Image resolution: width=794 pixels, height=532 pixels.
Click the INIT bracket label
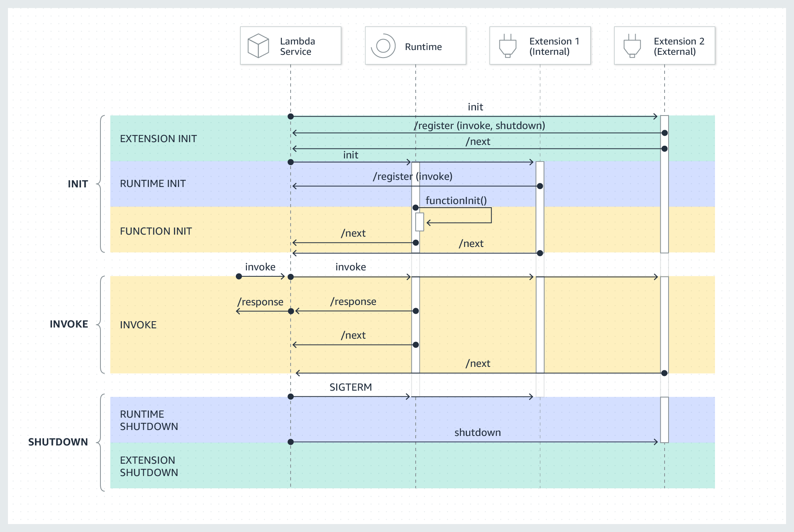[78, 183]
